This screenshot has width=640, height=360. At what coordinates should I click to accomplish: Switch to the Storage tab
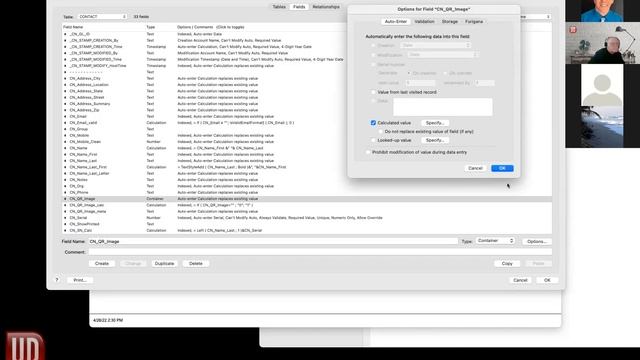pyautogui.click(x=450, y=22)
